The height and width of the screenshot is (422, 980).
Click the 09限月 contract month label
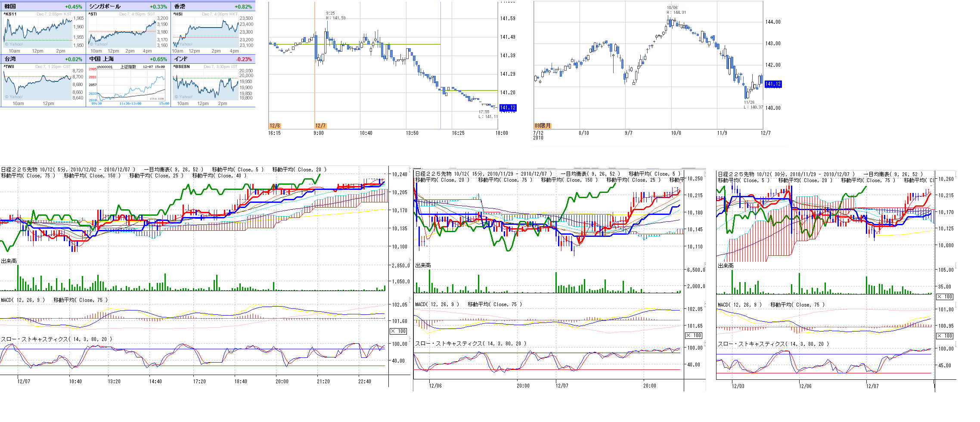pos(543,126)
